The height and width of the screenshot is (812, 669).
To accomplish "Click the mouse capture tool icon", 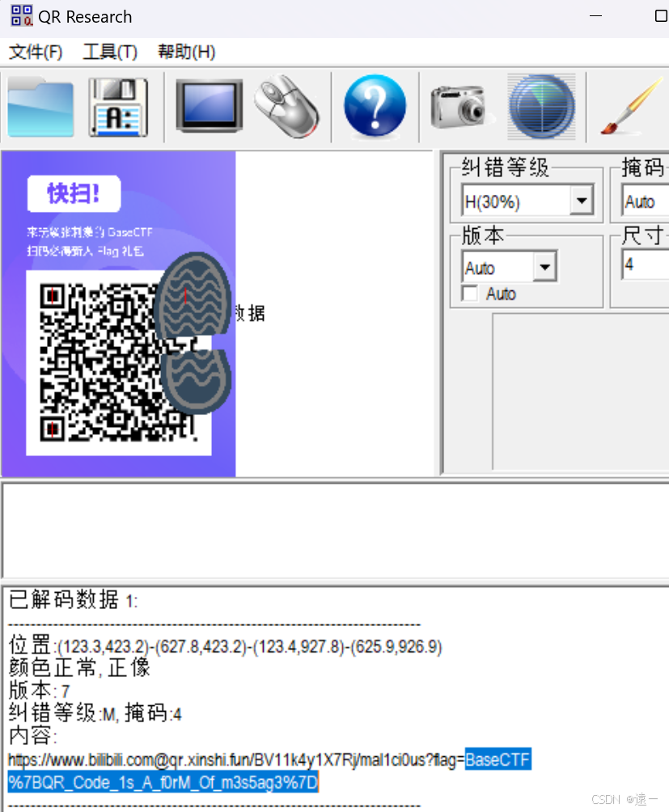I will click(288, 106).
